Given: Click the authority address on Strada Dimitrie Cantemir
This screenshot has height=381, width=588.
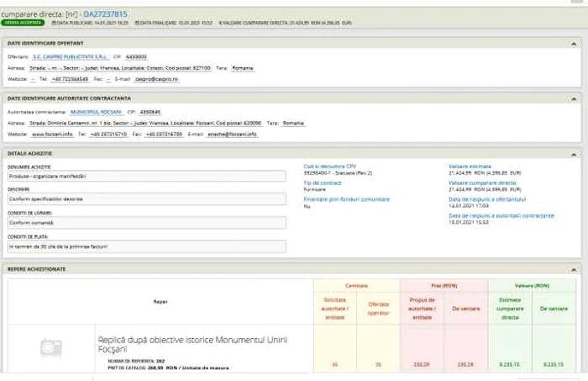Looking at the screenshot, I should pyautogui.click(x=145, y=123).
